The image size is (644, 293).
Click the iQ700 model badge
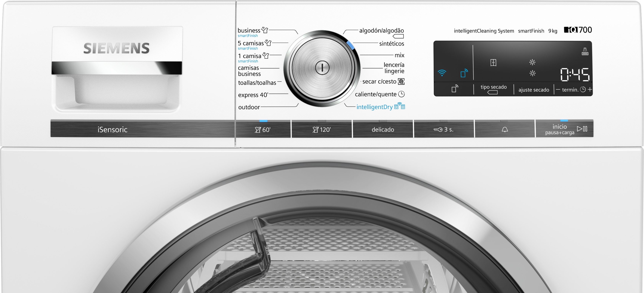pyautogui.click(x=578, y=30)
